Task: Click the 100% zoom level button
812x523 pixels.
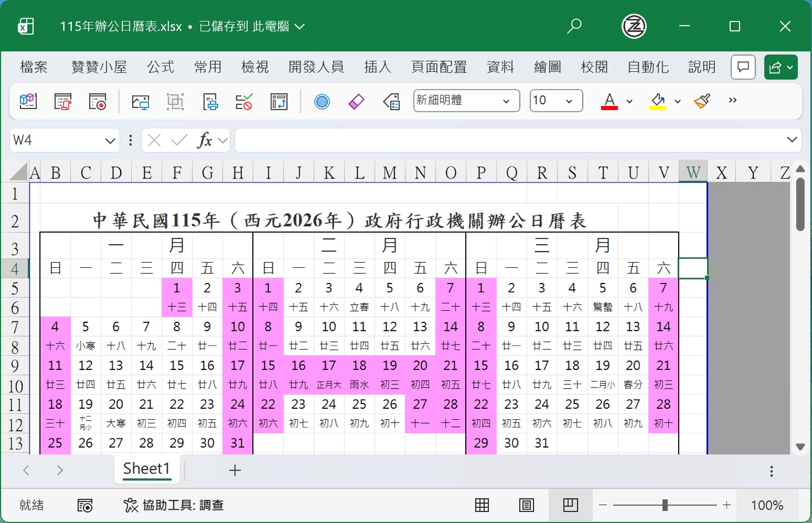Action: point(767,506)
